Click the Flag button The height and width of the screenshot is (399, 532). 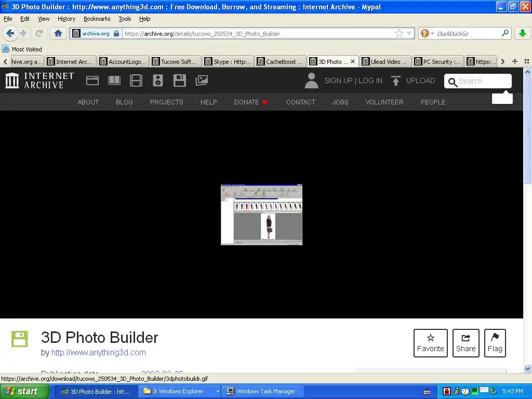point(495,343)
